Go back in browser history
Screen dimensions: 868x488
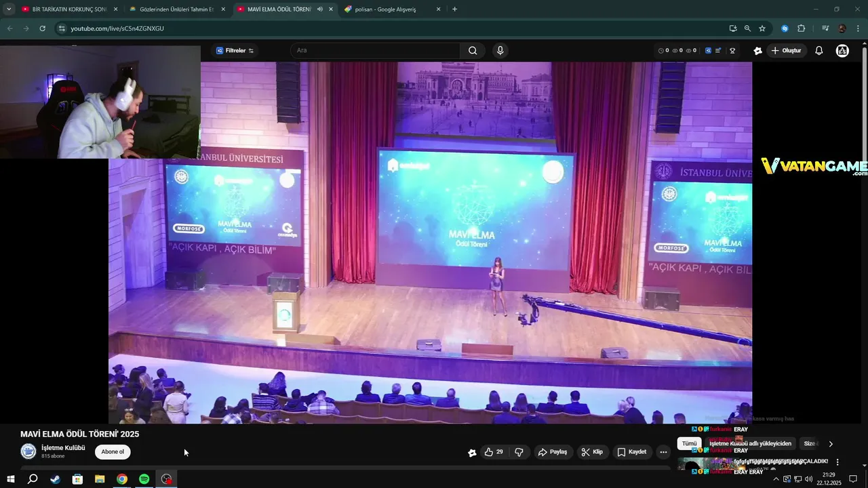[9, 28]
